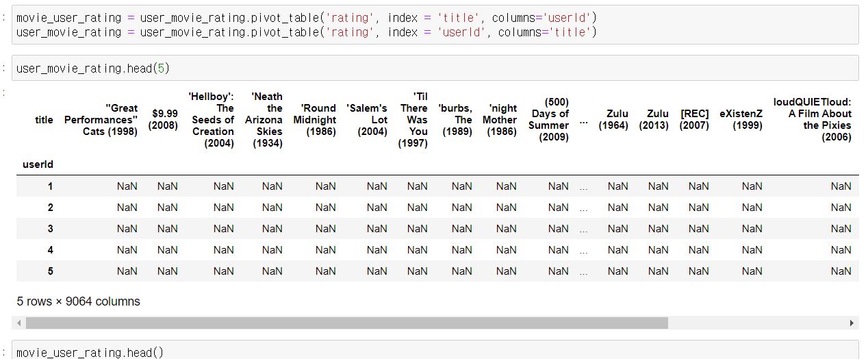
Task: Click the user_movie_rating.head(5) code cell
Action: (x=435, y=68)
